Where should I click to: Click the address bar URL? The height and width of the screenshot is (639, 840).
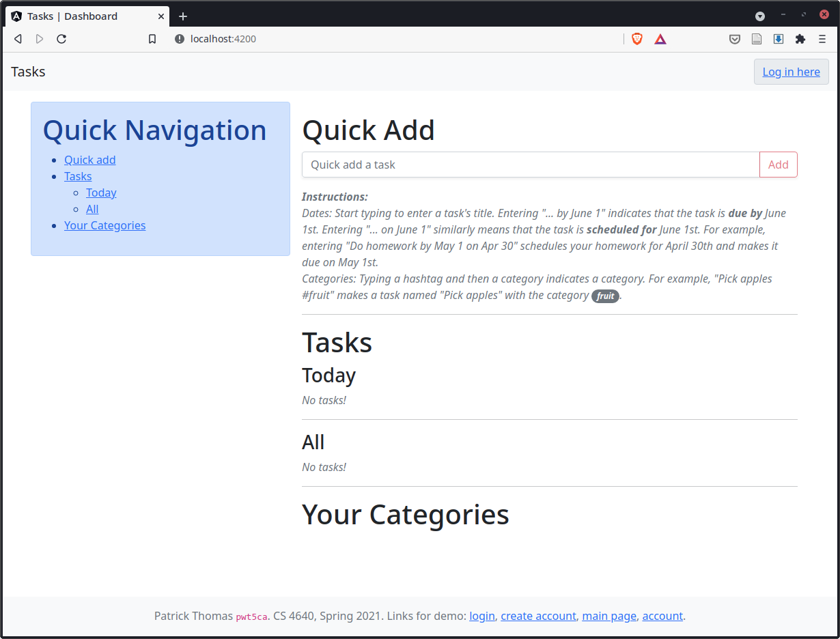(223, 39)
